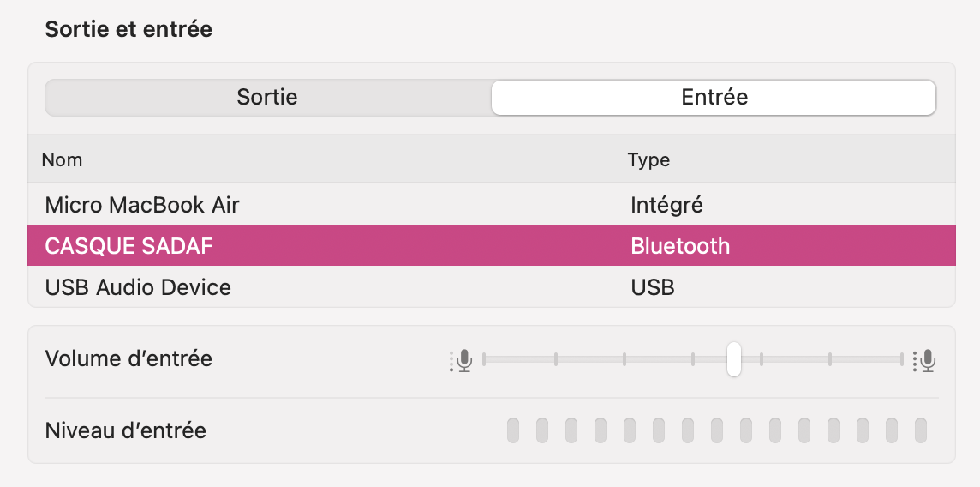Click the loud microphone icon right of slider
Image resolution: width=980 pixels, height=487 pixels.
[925, 360]
